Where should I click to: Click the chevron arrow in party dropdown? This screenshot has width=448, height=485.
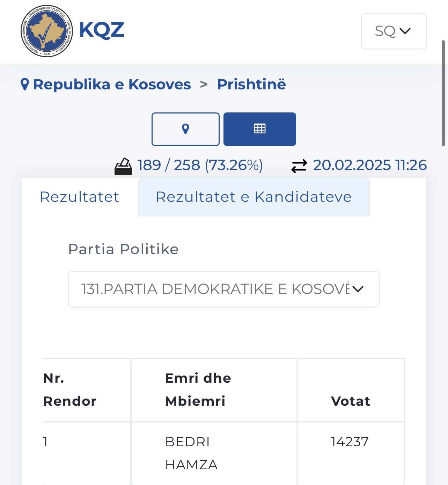click(358, 289)
